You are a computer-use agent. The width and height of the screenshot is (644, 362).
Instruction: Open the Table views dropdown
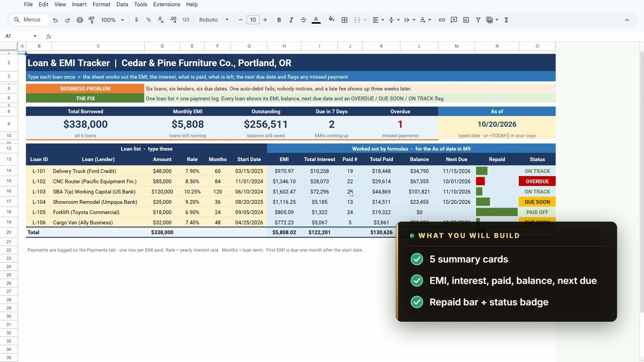[x=492, y=20]
